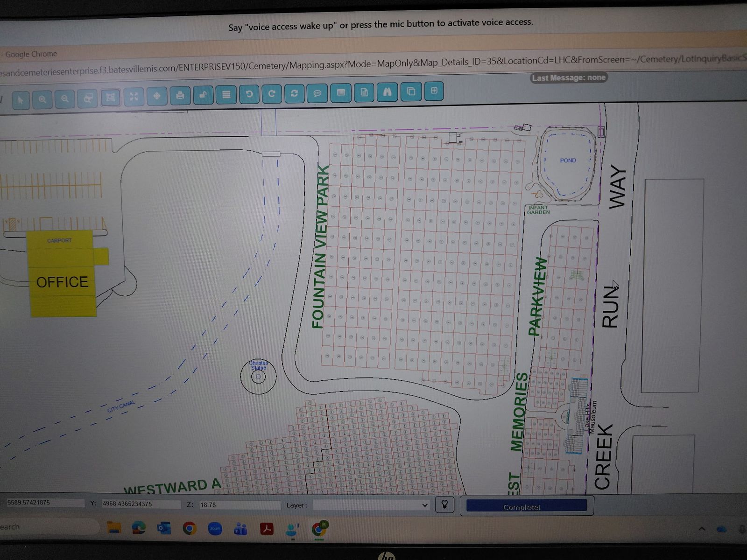Open the Layer dropdown
This screenshot has height=560, width=747.
coord(371,505)
